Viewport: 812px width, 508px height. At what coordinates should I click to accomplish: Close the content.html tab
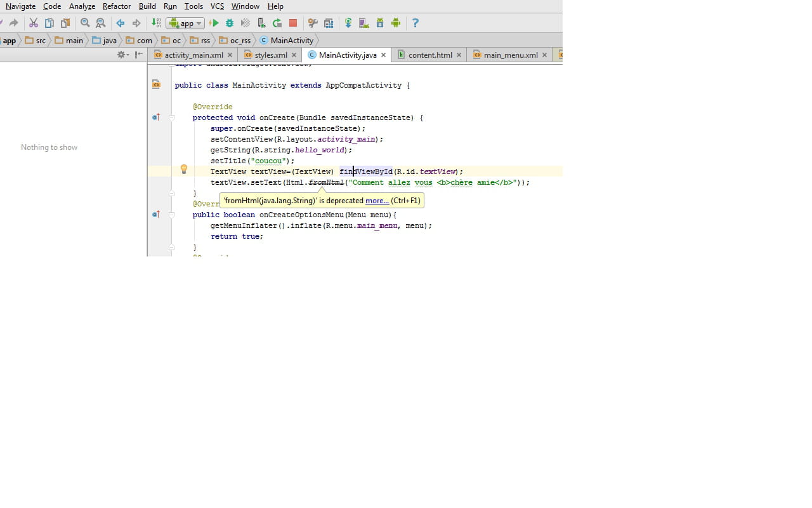point(459,55)
